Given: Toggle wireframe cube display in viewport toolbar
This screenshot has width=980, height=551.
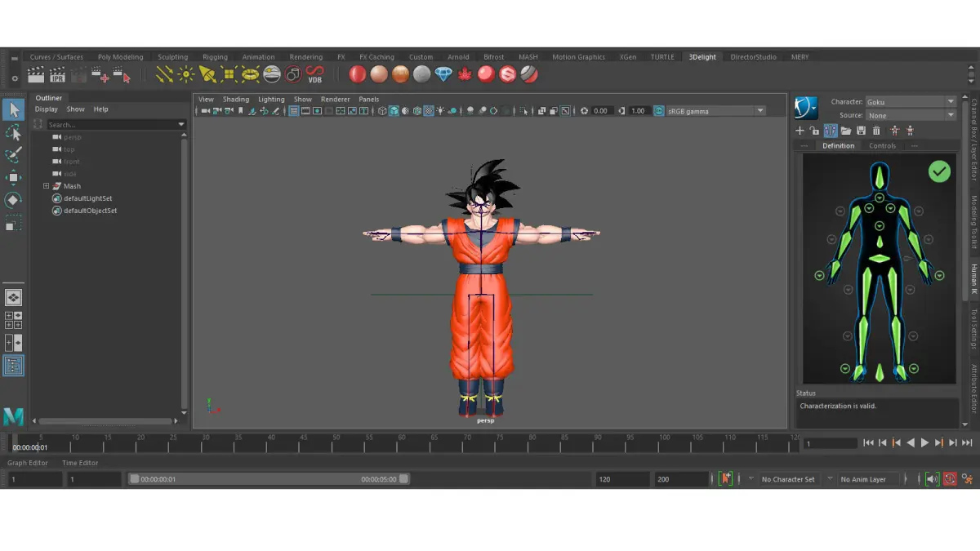Looking at the screenshot, I should click(382, 111).
